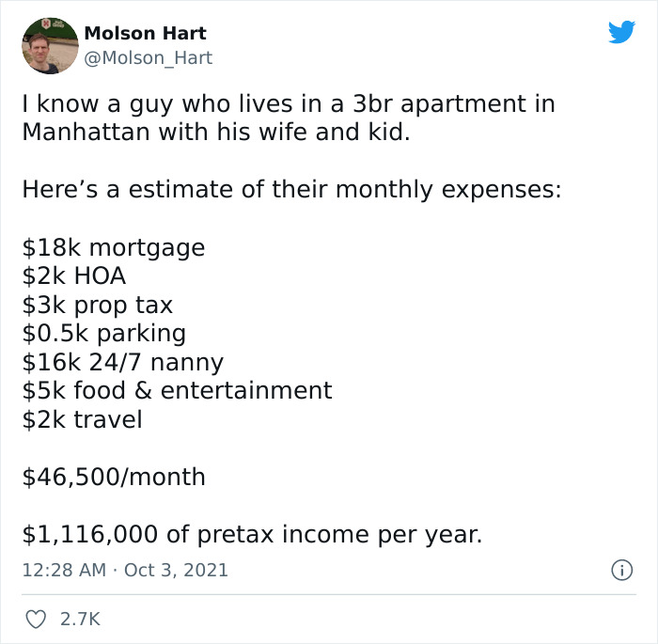Viewport: 658px width, 644px height.
Task: Click the "Here's a estimate" sentence
Action: pyautogui.click(x=291, y=190)
